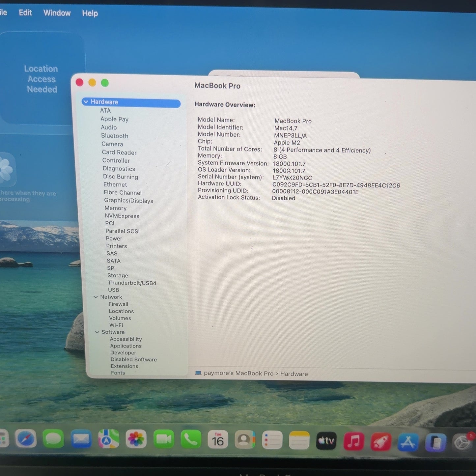The height and width of the screenshot is (476, 476).
Task: Open the Phone app in the Dock
Action: pos(191,439)
